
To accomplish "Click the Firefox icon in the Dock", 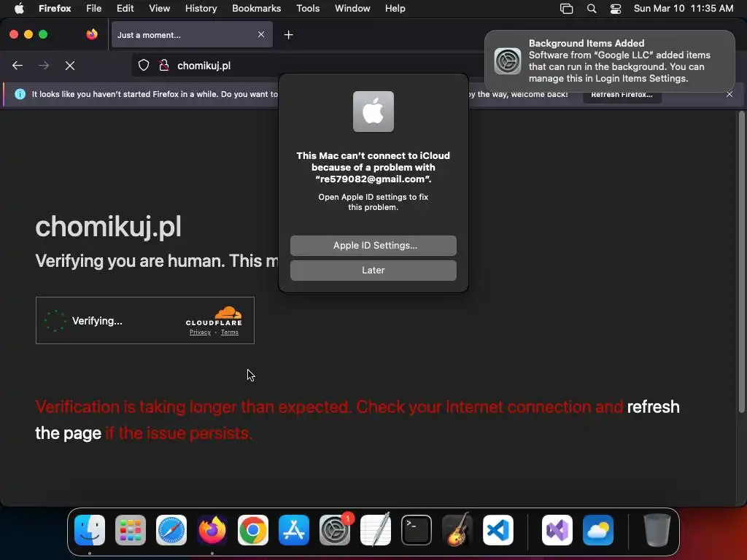I will pyautogui.click(x=212, y=530).
